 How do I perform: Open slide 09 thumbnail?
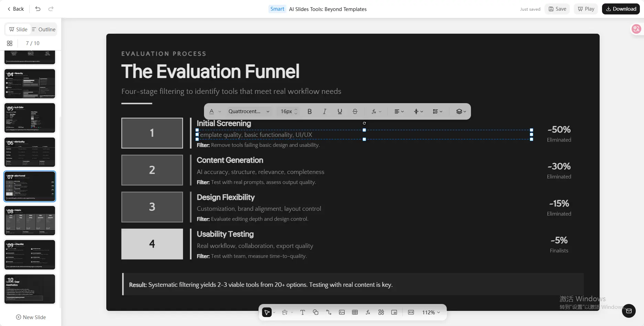pyautogui.click(x=30, y=255)
